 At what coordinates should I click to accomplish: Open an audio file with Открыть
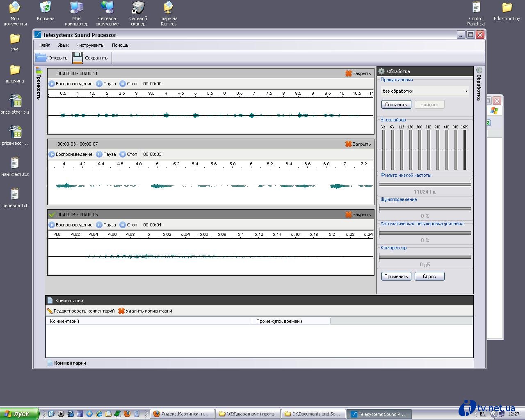point(51,58)
